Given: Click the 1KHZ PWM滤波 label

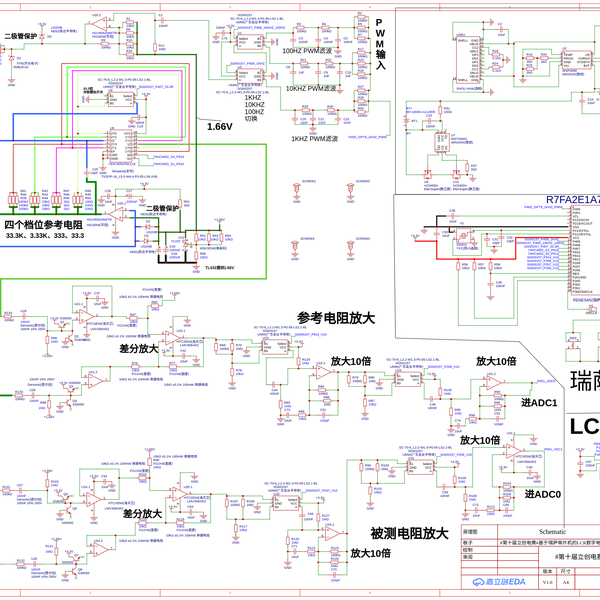Looking at the screenshot, I should (x=315, y=139).
